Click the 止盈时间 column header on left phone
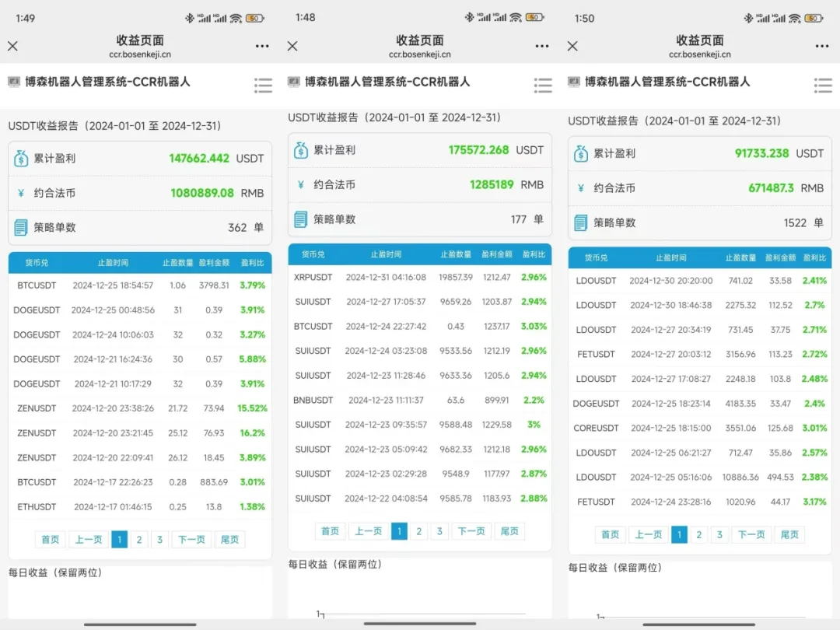 click(113, 263)
